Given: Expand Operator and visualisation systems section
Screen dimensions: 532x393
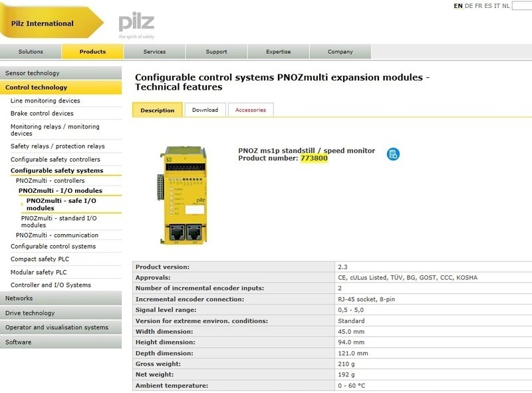Looking at the screenshot, I should (x=61, y=327).
